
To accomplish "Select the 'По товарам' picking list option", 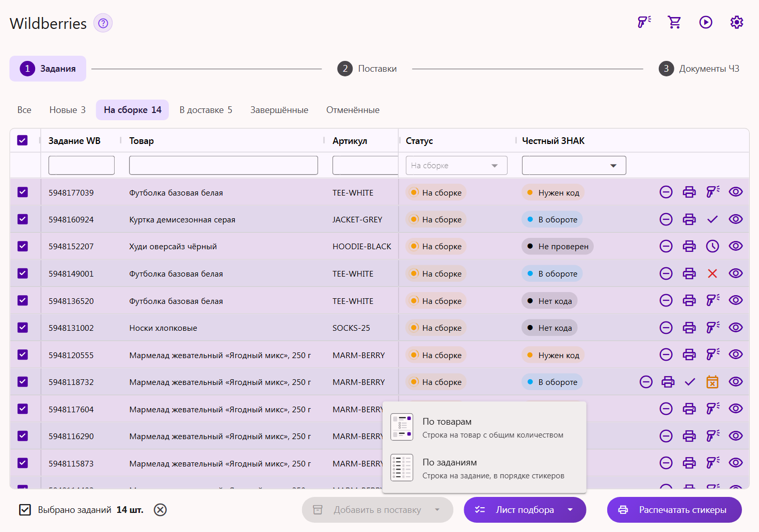I will [x=484, y=428].
